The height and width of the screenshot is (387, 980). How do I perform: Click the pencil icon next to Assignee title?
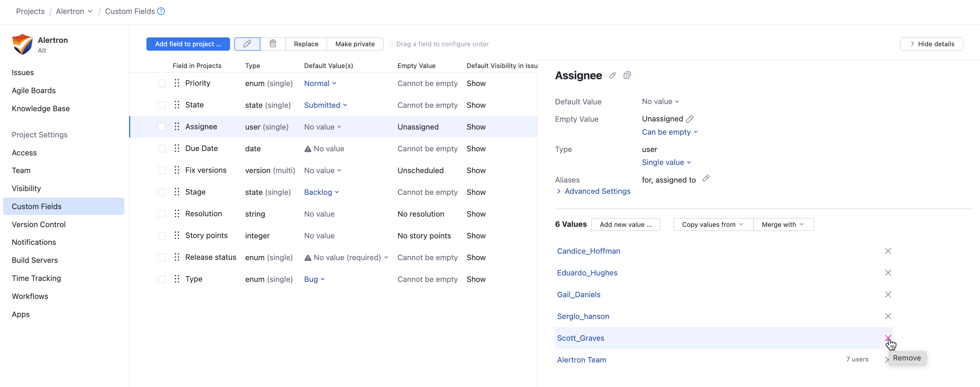pyautogui.click(x=612, y=75)
